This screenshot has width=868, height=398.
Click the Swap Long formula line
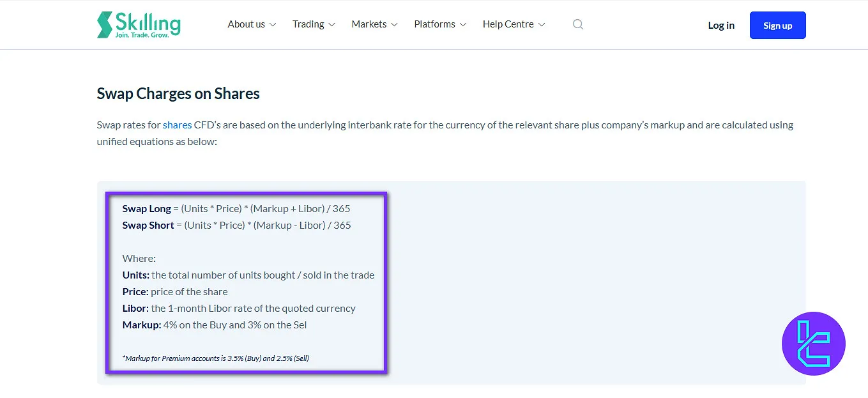(x=236, y=209)
